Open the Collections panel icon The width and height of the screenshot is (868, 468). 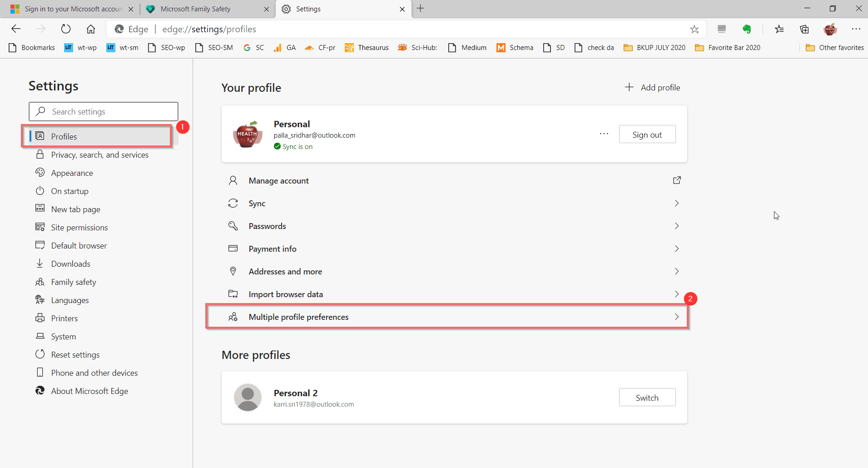click(804, 29)
